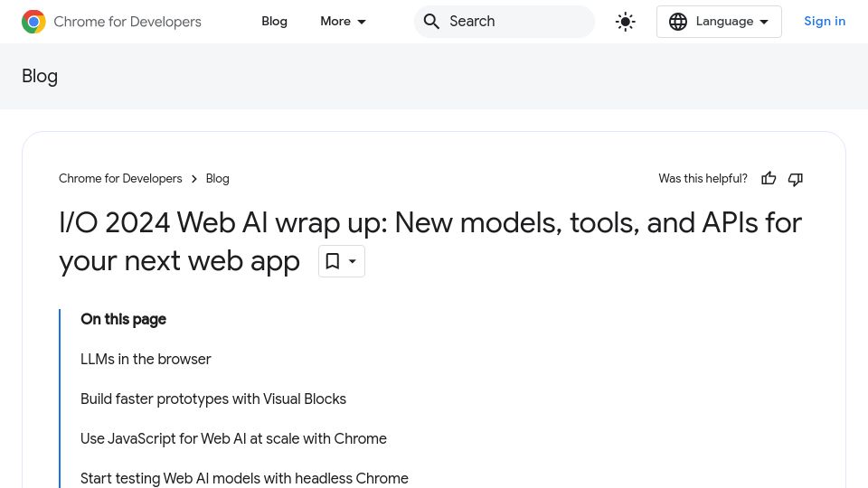This screenshot has width=868, height=488.
Task: Click the thumbs up helpful icon
Action: pyautogui.click(x=769, y=179)
